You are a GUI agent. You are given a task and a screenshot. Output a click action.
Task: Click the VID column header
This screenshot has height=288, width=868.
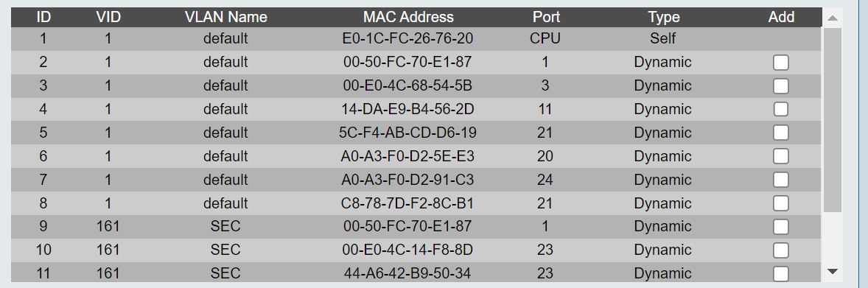click(x=108, y=17)
